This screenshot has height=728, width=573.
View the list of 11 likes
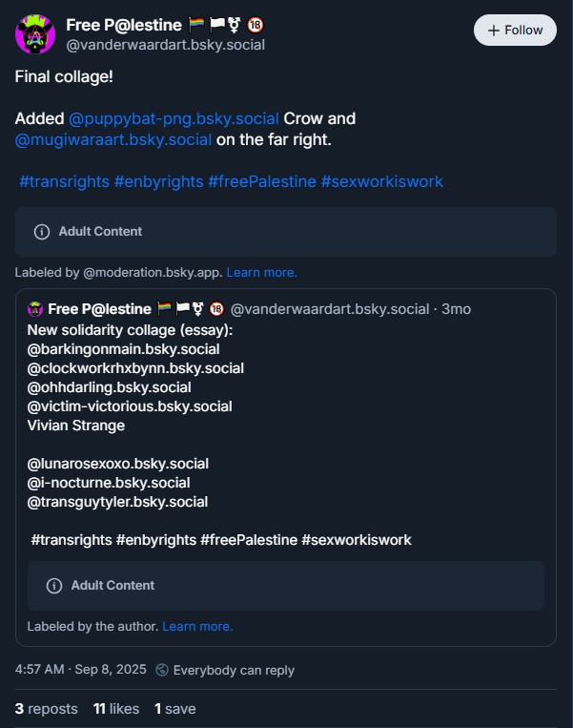(116, 709)
